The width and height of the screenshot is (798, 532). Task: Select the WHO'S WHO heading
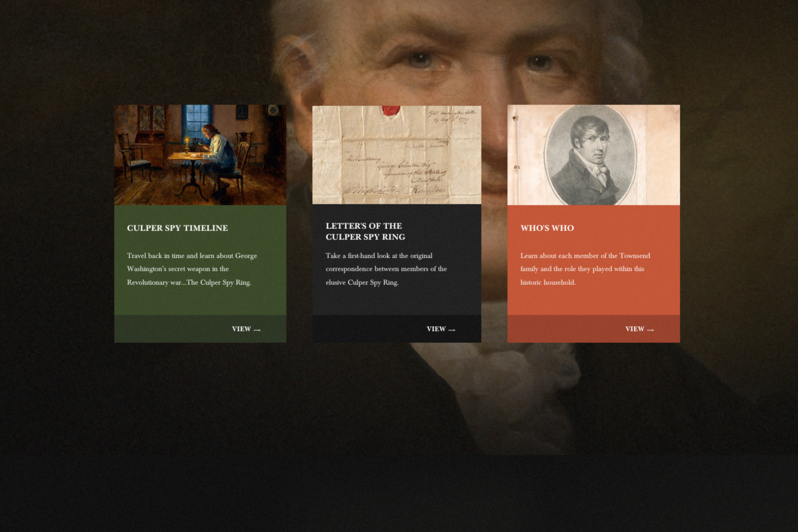pos(547,228)
